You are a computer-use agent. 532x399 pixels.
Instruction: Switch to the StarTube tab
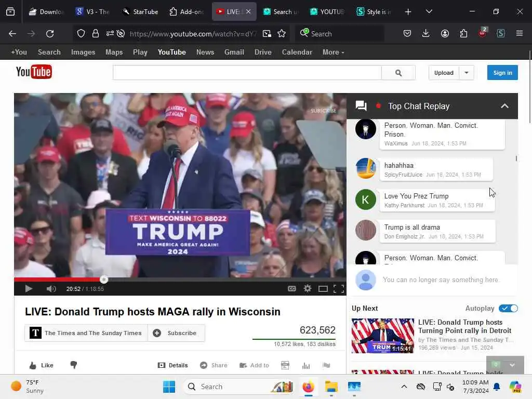pyautogui.click(x=140, y=11)
